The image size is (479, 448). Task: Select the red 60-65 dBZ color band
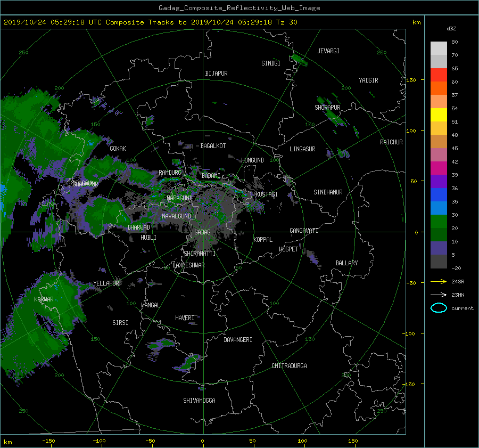439,75
